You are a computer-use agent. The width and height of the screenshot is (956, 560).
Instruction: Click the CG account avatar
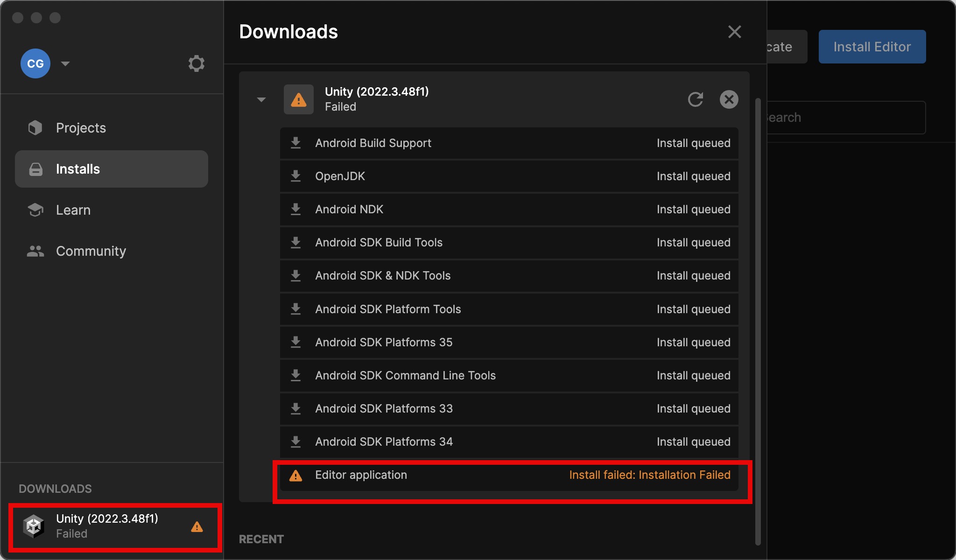click(35, 63)
